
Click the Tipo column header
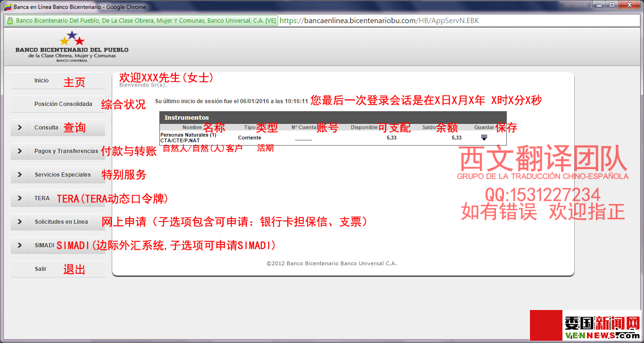pos(249,127)
